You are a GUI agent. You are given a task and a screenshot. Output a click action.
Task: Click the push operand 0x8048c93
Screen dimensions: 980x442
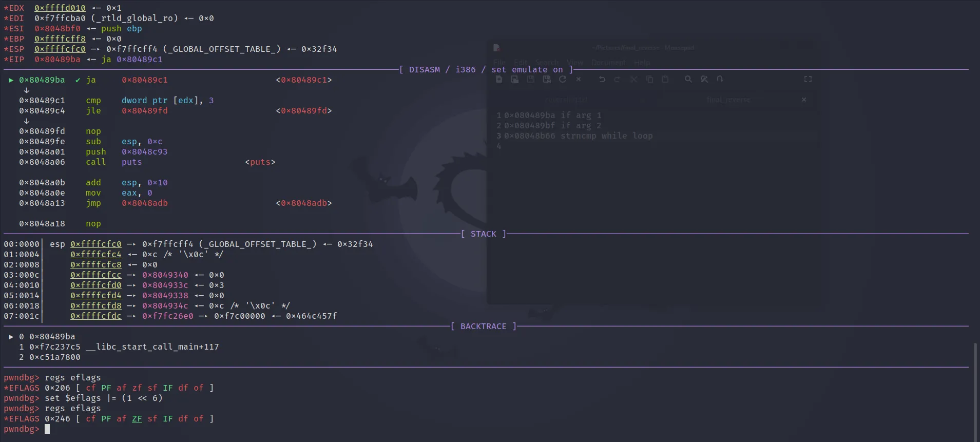[145, 152]
